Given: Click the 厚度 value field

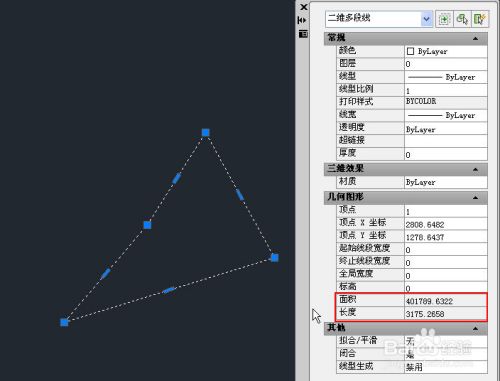Looking at the screenshot, I should [446, 154].
